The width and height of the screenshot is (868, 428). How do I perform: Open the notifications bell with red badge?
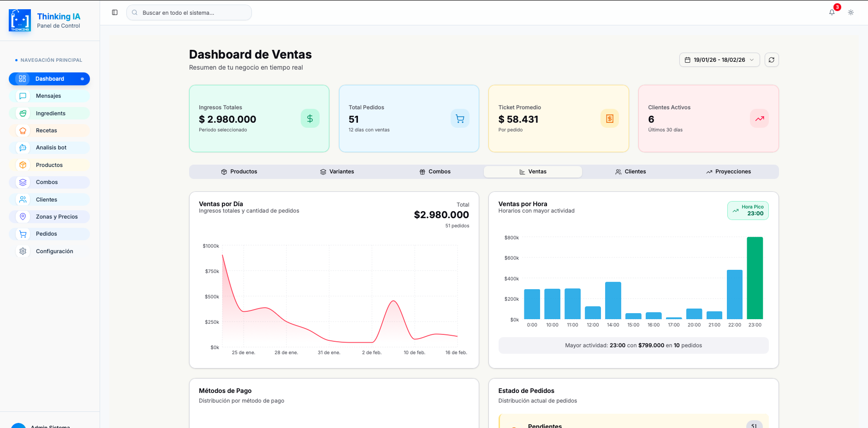[x=832, y=12]
